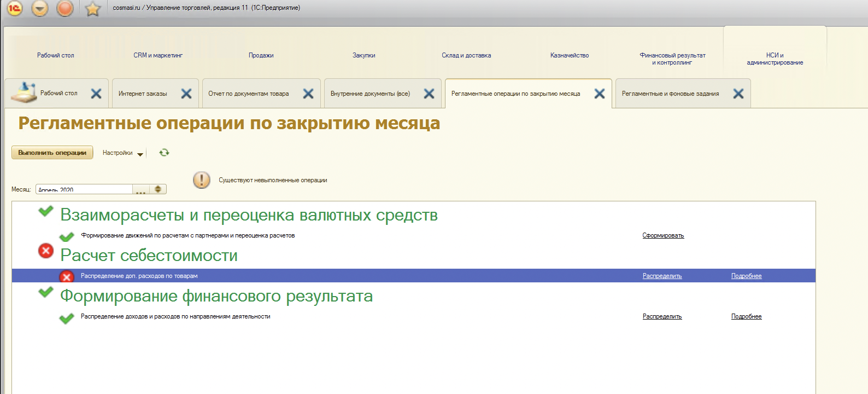Click the orange round button in title bar
The height and width of the screenshot is (394, 868).
pos(65,8)
